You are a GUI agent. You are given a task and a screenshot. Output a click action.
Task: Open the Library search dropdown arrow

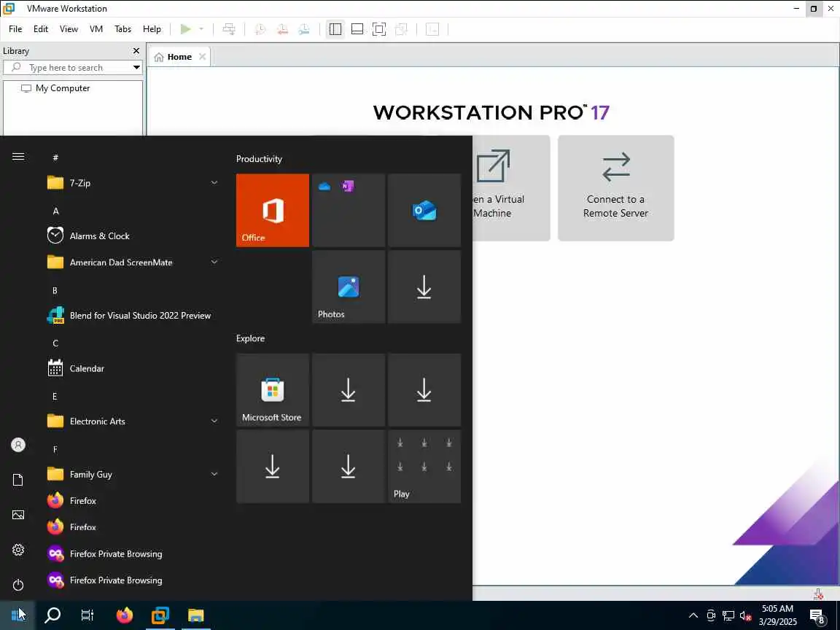click(136, 68)
